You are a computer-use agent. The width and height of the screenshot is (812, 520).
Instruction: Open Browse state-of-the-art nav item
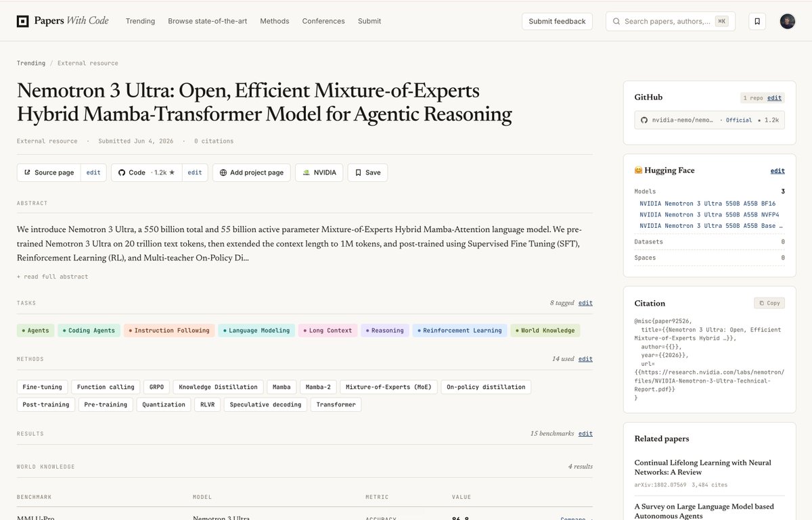coord(207,21)
